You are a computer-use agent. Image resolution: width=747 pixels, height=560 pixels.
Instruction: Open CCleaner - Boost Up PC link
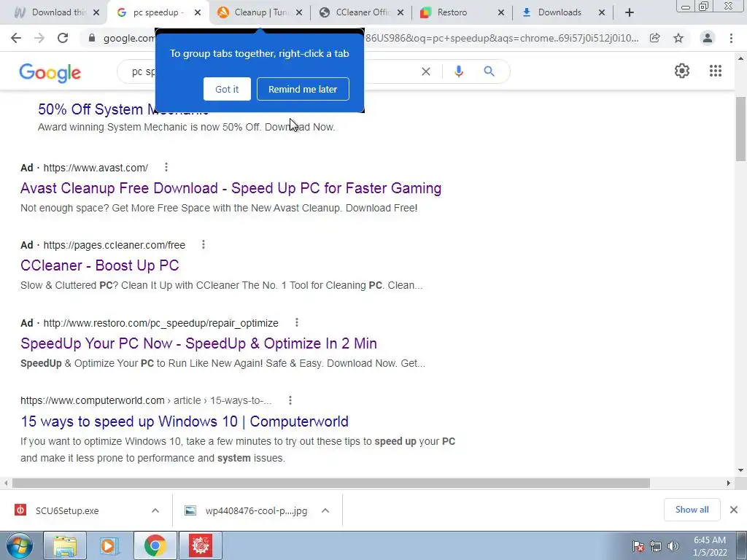click(x=99, y=265)
